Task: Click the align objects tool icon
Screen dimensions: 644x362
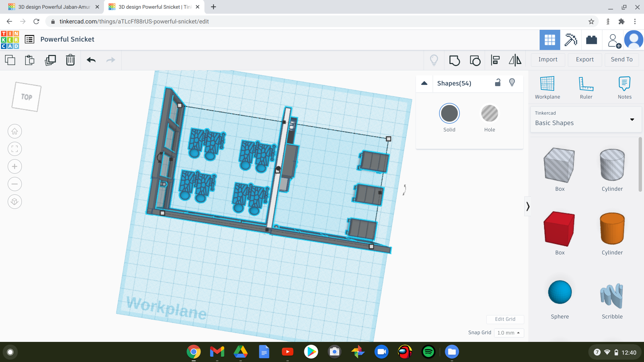Action: coord(495,60)
